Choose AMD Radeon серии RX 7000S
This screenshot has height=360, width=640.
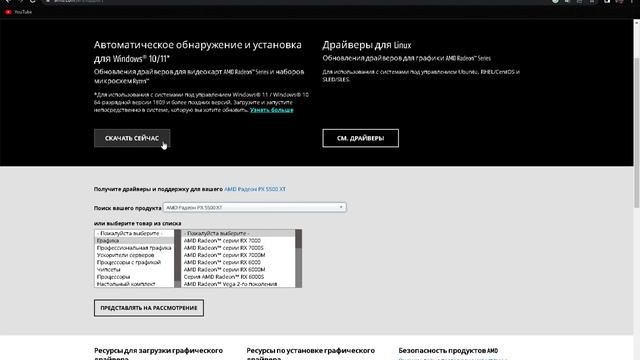click(238, 248)
